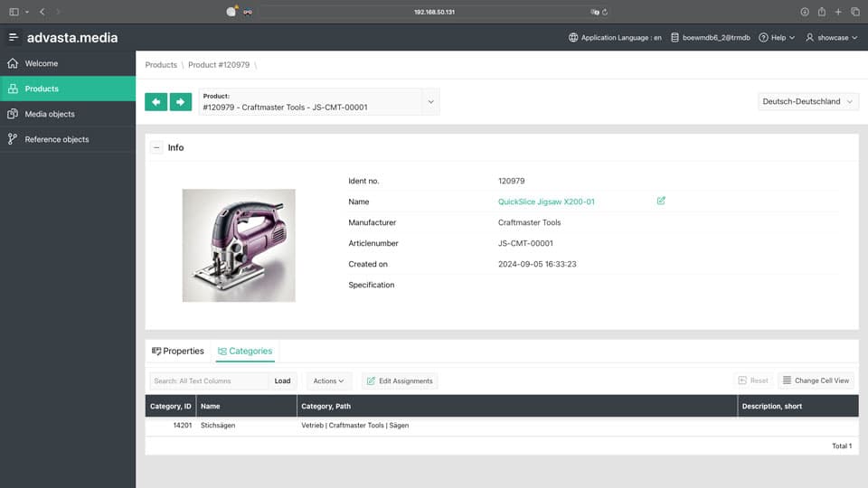868x488 pixels.
Task: Open browser downloads icon
Action: point(805,12)
